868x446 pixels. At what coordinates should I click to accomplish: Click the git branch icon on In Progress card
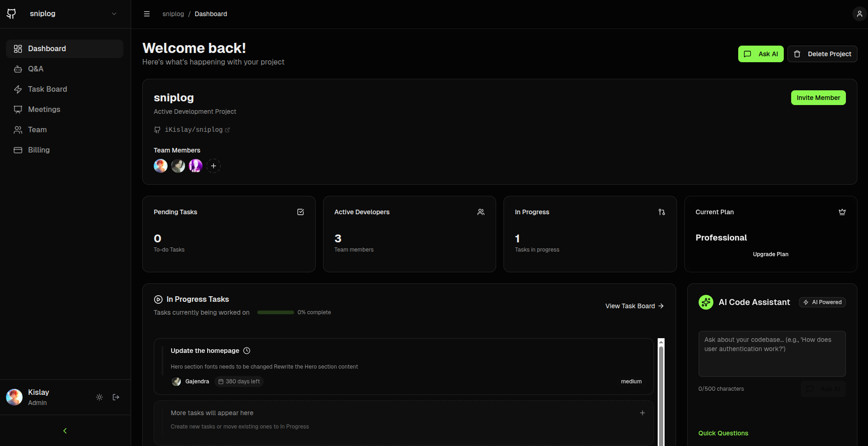click(x=661, y=212)
